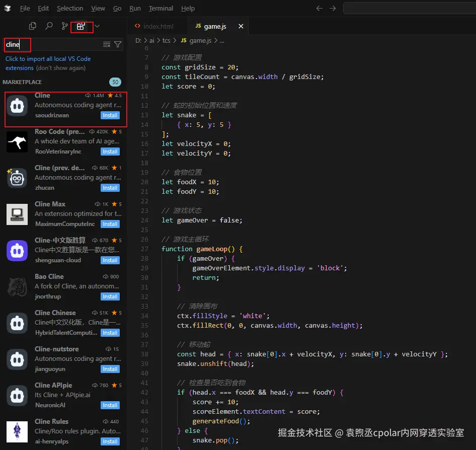The image size is (476, 450).
Task: Click the Roo Code kangaroo icon
Action: [x=17, y=142]
